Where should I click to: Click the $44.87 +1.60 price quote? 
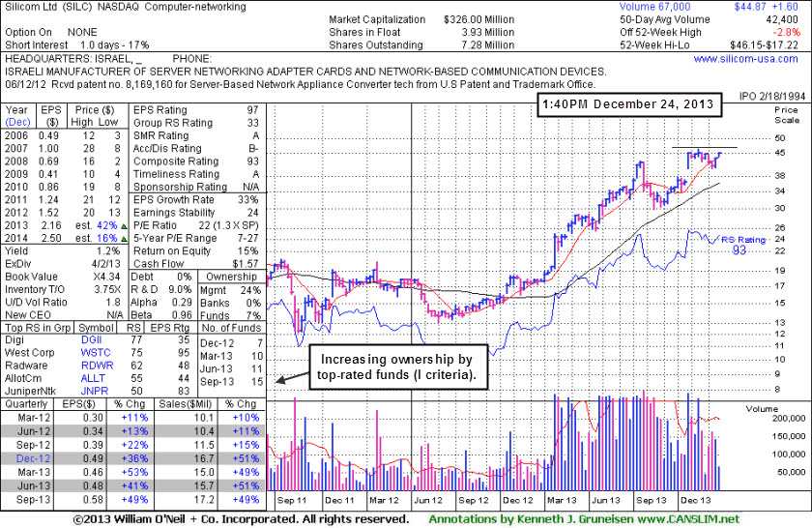tap(766, 7)
